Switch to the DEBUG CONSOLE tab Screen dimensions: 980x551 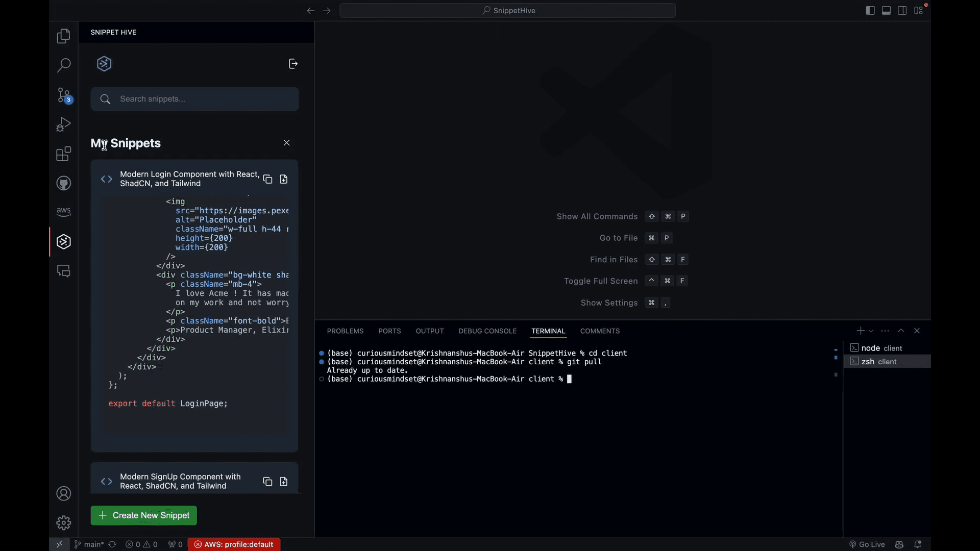click(487, 331)
